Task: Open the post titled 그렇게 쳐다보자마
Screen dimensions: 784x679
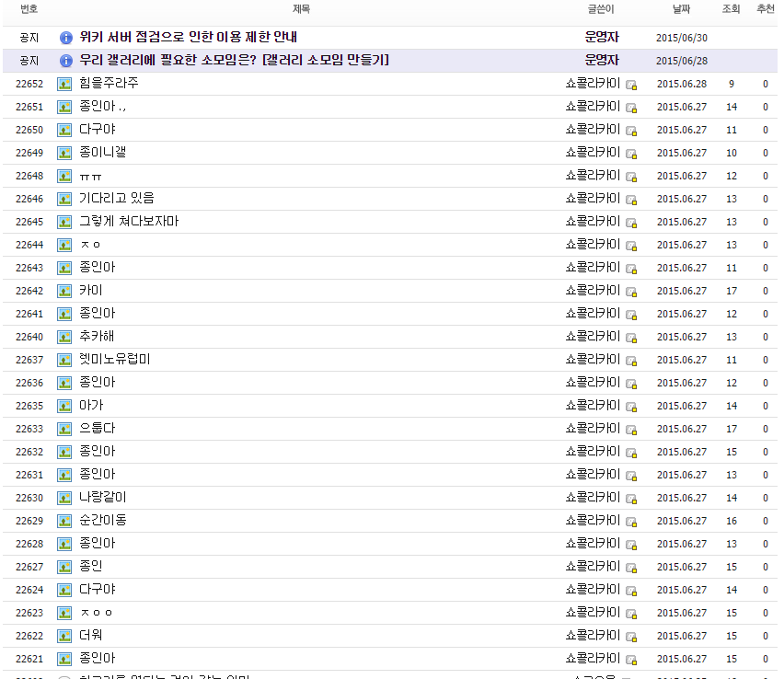Action: pos(129,221)
